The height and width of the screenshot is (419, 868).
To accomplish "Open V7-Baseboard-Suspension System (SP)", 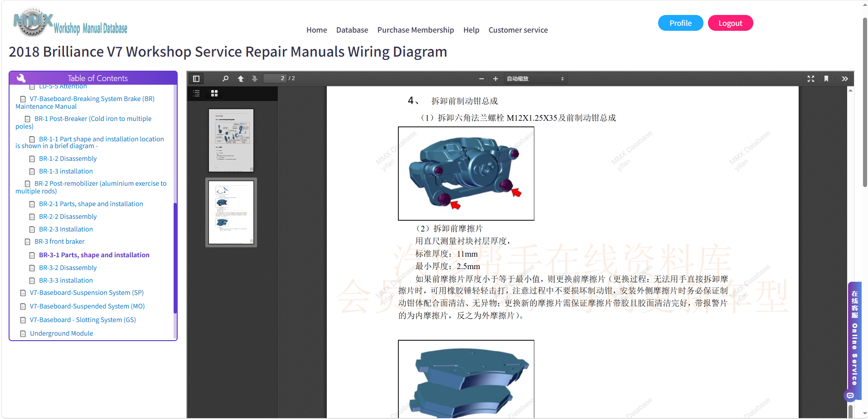I will 87,293.
